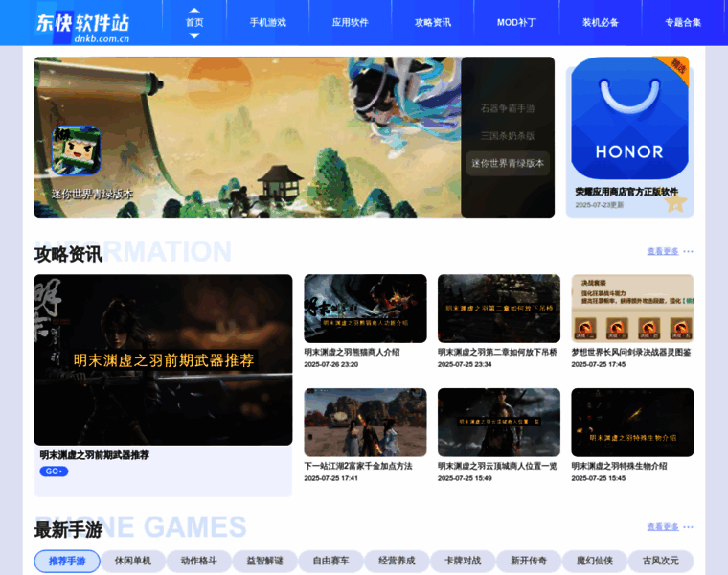Screen dimensions: 728x575
Task: Open the 手机游戏 navigation tab
Action: coord(268,22)
